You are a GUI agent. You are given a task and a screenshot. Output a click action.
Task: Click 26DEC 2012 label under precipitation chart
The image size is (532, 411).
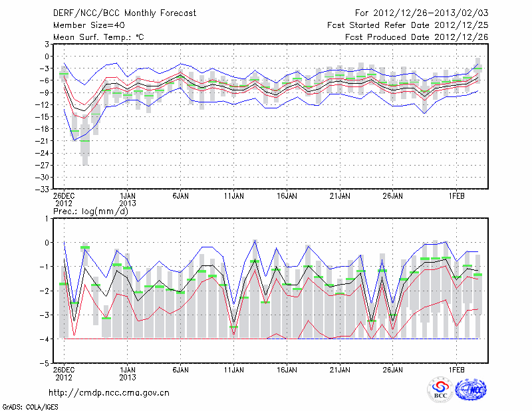pyautogui.click(x=64, y=372)
